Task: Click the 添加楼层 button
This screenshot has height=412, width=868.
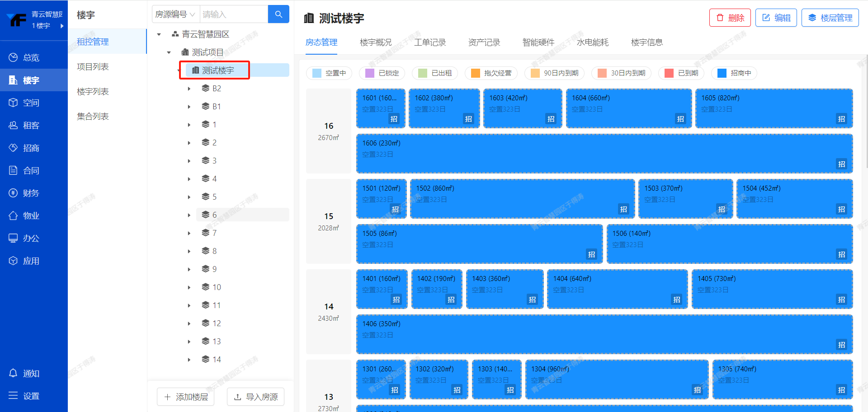Action: pyautogui.click(x=186, y=397)
